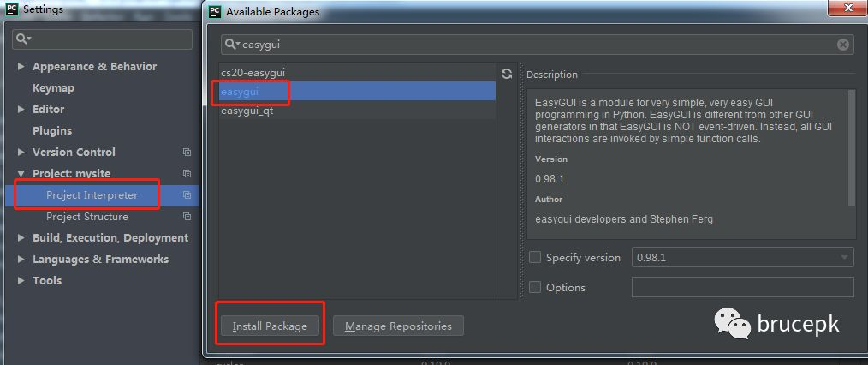
Task: Click the project icon beside Project: mysite
Action: point(187,174)
